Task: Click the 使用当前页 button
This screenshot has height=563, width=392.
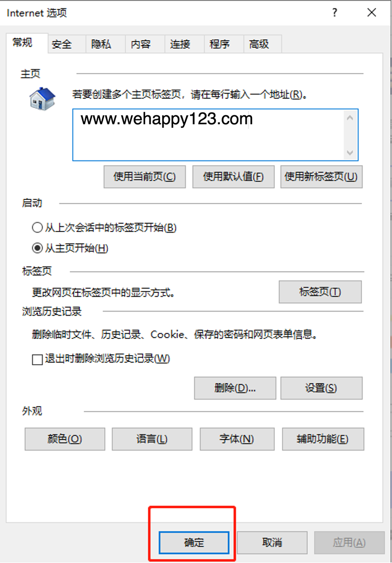Action: pyautogui.click(x=145, y=177)
